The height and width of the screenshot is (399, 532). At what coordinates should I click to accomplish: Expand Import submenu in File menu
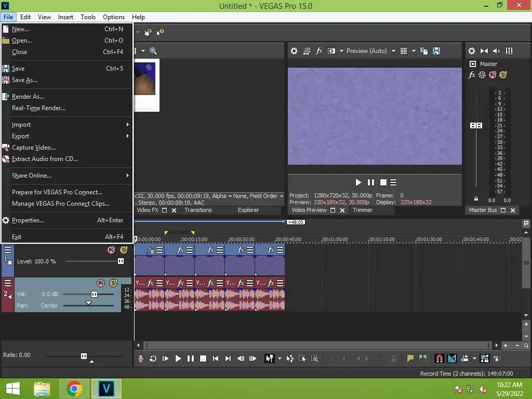(x=67, y=125)
